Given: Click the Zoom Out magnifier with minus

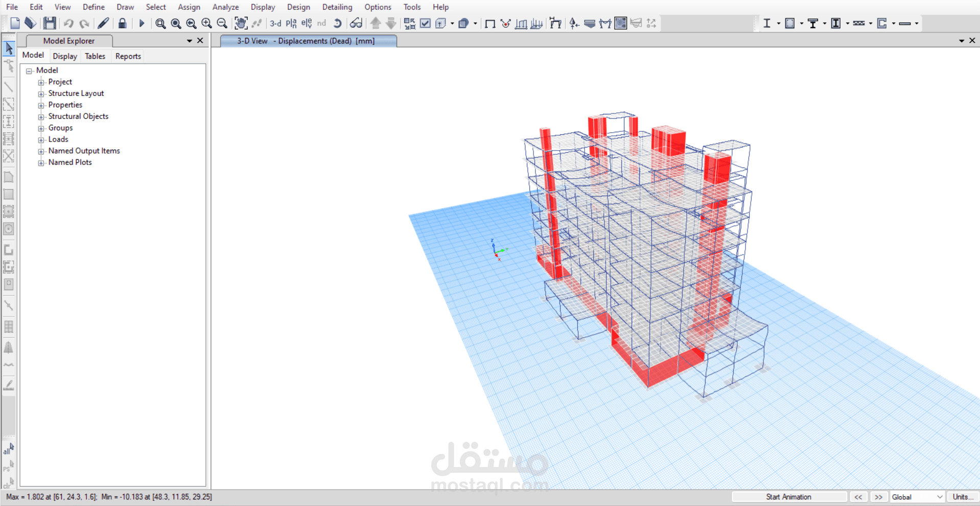Looking at the screenshot, I should pos(222,23).
